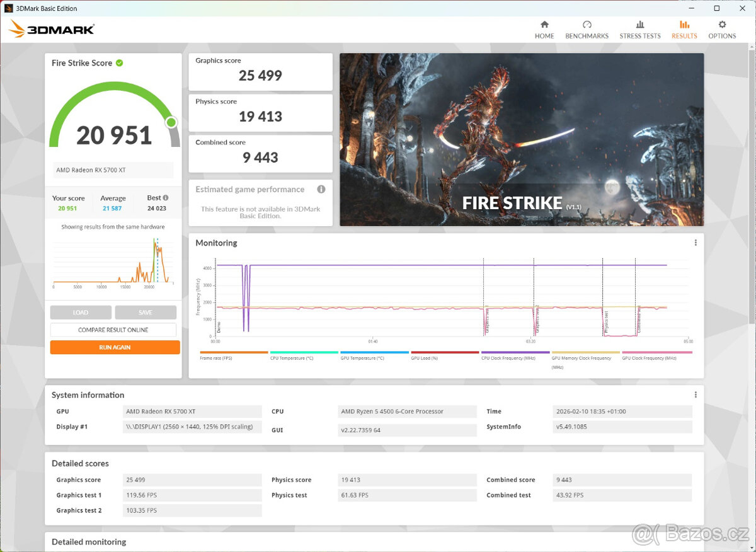Click COMPARE RESULT ONLINE
756x552 pixels.
click(113, 330)
